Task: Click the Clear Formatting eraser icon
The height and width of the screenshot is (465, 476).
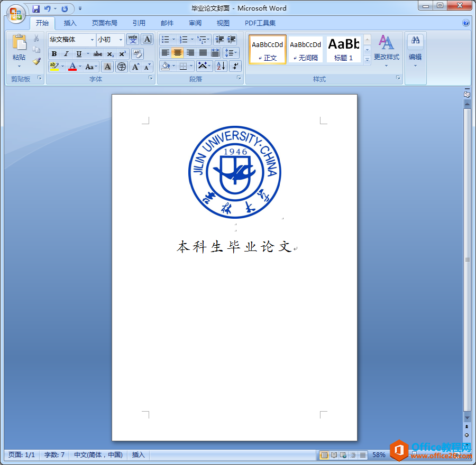Action: click(x=137, y=53)
